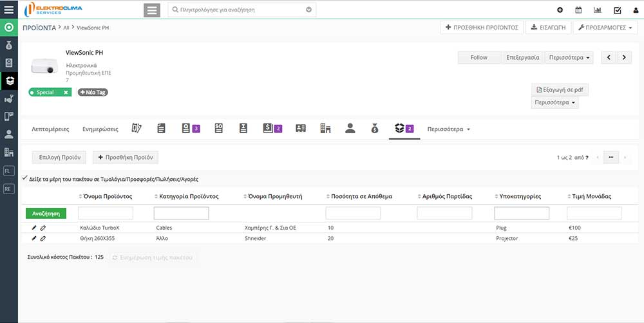
Task: Open the RE item in the left sidebar
Action: tap(8, 189)
